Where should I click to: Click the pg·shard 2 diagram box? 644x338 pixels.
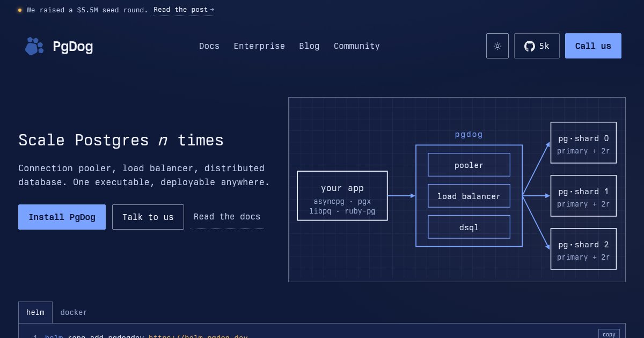583,249
